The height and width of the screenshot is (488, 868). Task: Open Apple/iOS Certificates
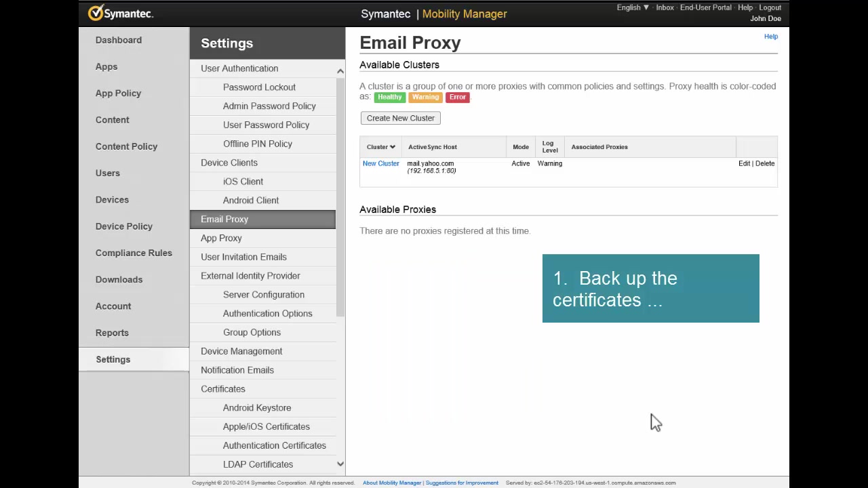pyautogui.click(x=267, y=426)
